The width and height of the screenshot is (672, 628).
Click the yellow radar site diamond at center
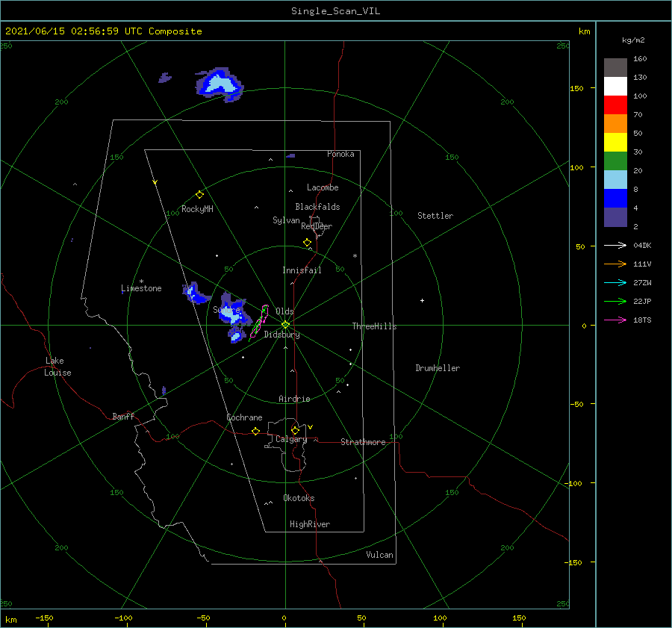pyautogui.click(x=285, y=325)
